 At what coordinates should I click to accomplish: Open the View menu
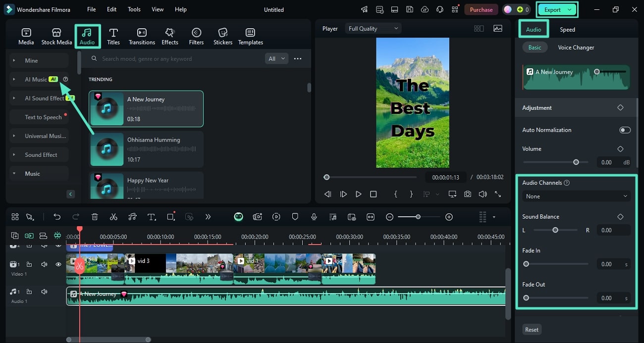158,9
